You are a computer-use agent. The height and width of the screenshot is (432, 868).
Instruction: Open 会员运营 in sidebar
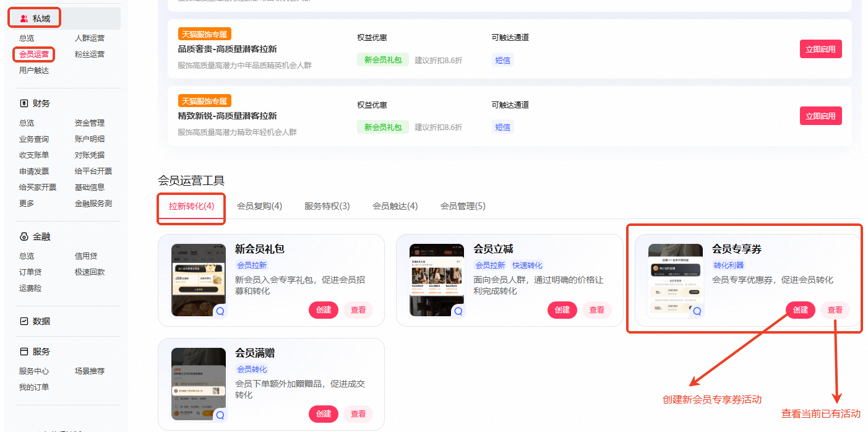pyautogui.click(x=34, y=54)
